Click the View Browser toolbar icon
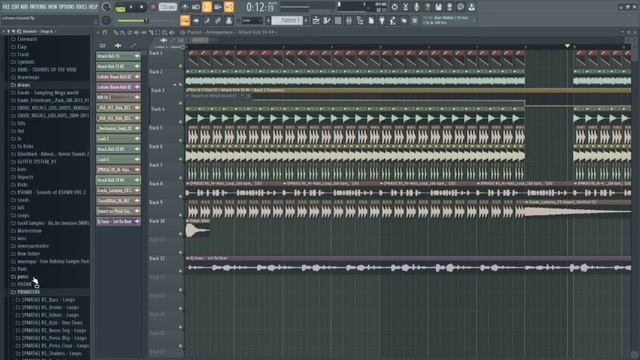Image resolution: width=640 pixels, height=360 pixels. click(x=360, y=20)
